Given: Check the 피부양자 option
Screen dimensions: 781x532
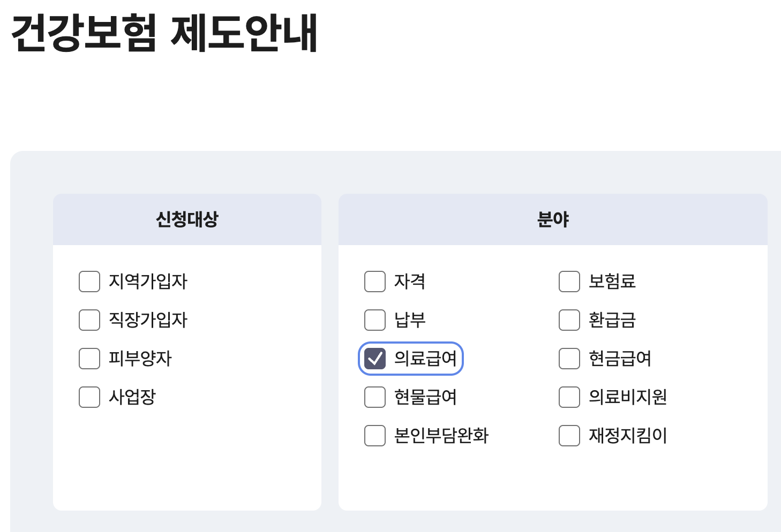Looking at the screenshot, I should click(89, 359).
